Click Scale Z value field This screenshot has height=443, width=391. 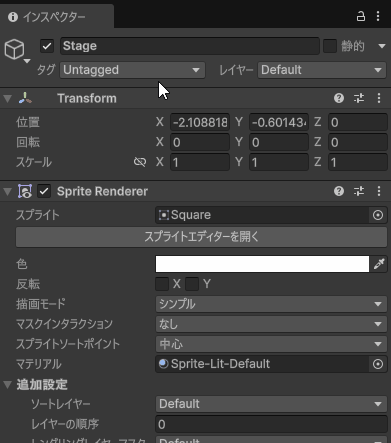coord(358,162)
